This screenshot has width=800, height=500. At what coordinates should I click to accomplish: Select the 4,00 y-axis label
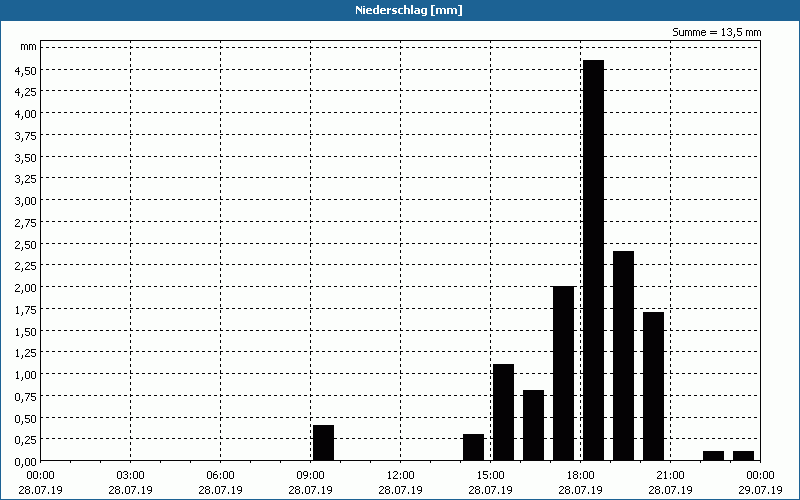coord(26,114)
